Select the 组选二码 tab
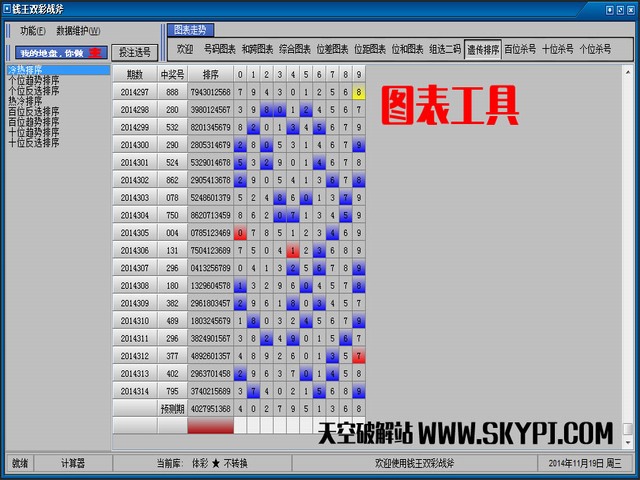The width and height of the screenshot is (640, 480). (x=445, y=49)
